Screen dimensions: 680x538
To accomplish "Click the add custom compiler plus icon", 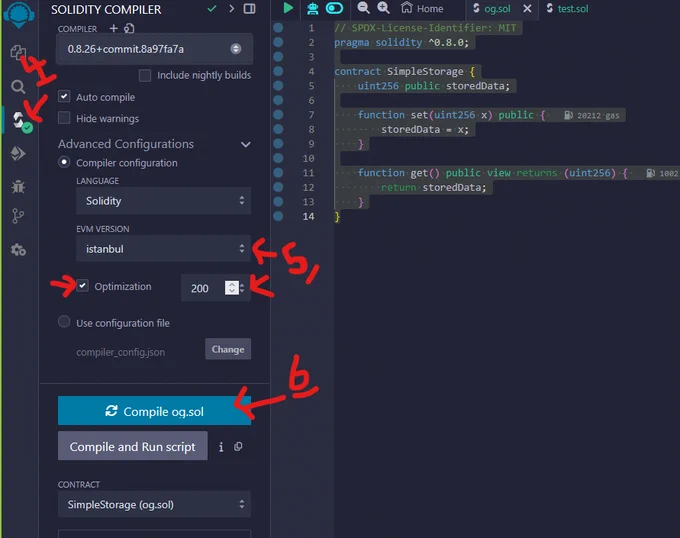I will pos(114,28).
